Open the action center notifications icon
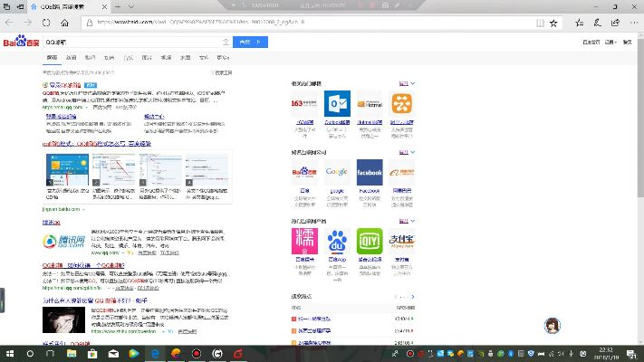Image resolution: width=644 pixels, height=362 pixels. pyautogui.click(x=631, y=353)
